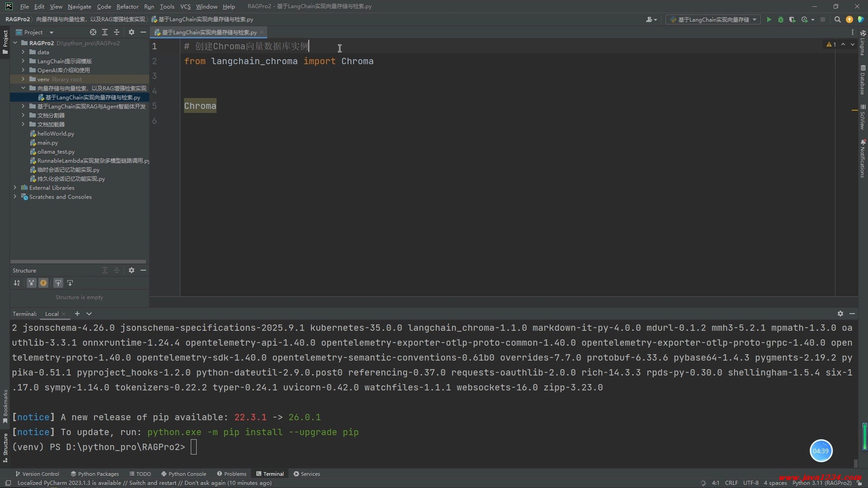Open Python Packages tool window

94,474
